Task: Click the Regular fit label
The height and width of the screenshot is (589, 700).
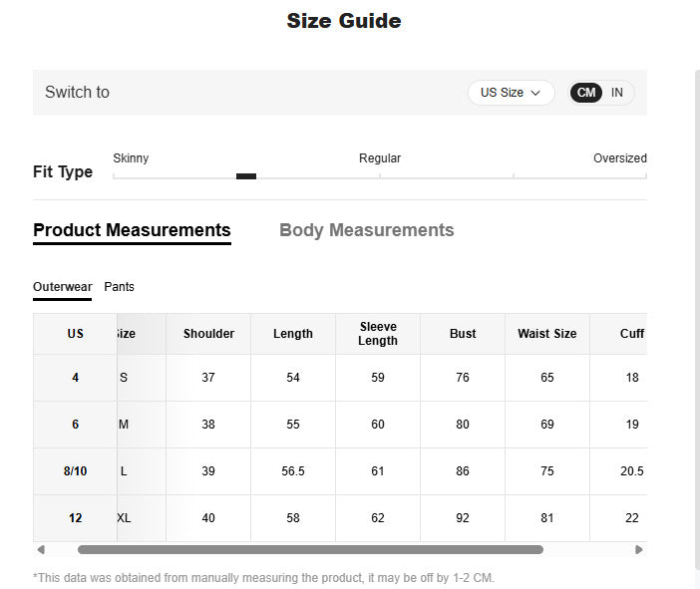Action: [x=380, y=158]
